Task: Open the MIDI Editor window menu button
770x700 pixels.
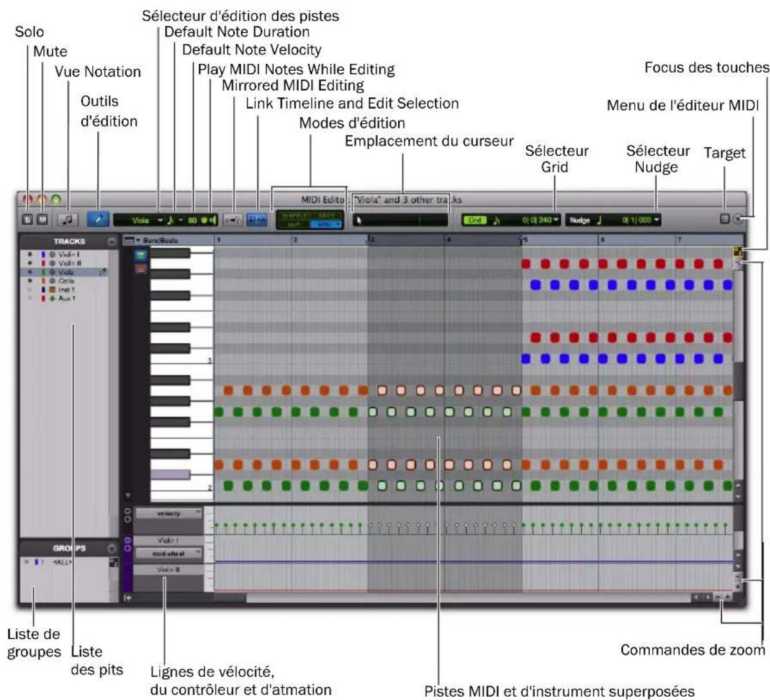Action: coord(738,219)
